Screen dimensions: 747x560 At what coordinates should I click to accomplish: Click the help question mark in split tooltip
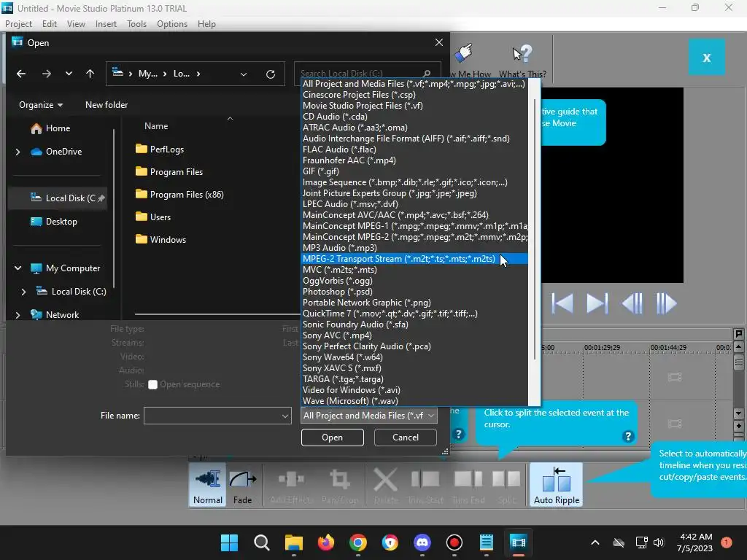(628, 436)
